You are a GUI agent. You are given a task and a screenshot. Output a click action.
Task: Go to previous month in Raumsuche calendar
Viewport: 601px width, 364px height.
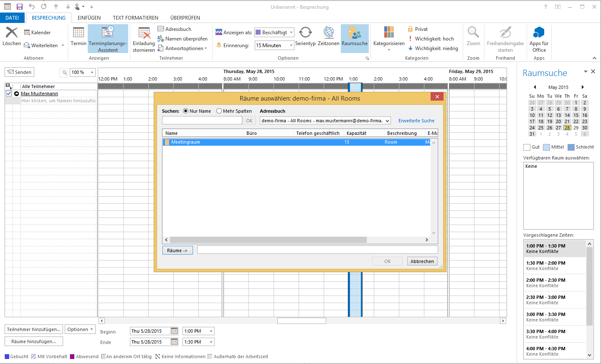pos(535,87)
